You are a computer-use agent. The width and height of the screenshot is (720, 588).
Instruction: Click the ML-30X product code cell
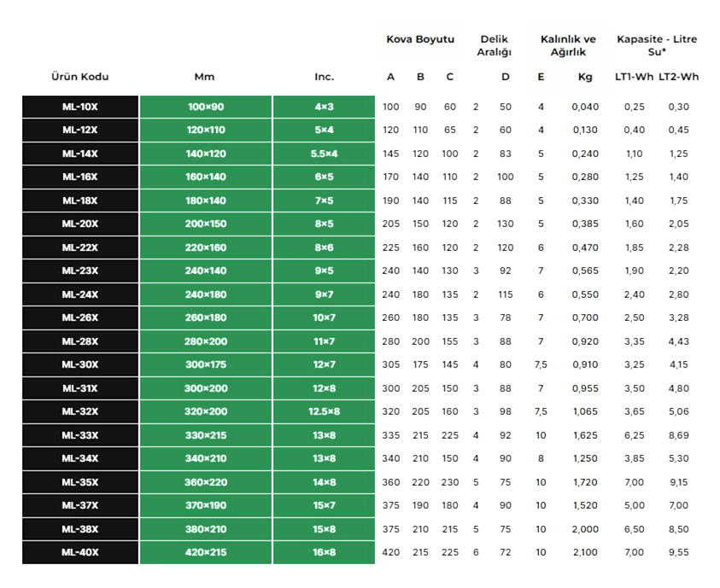[x=79, y=364]
